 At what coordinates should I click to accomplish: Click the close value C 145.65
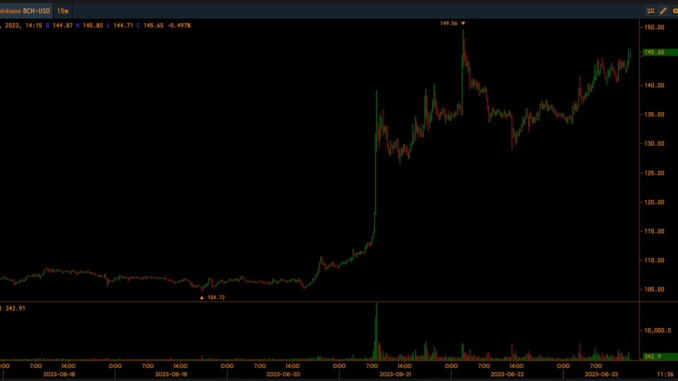coord(150,26)
